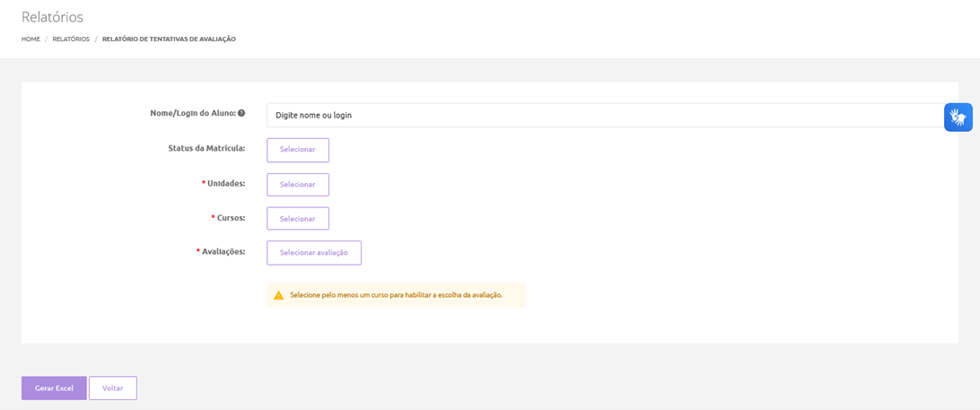
Task: Click the warning triangle icon in the alert
Action: coord(279,295)
